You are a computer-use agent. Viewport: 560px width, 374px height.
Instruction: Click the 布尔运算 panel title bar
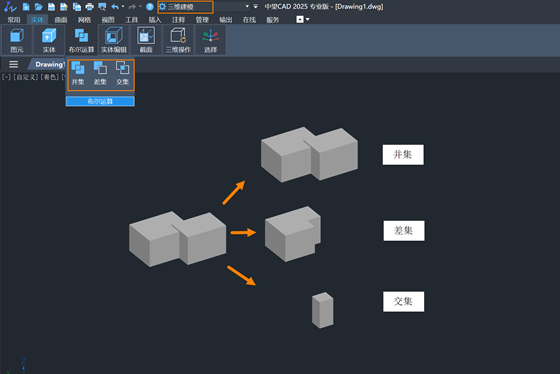100,101
